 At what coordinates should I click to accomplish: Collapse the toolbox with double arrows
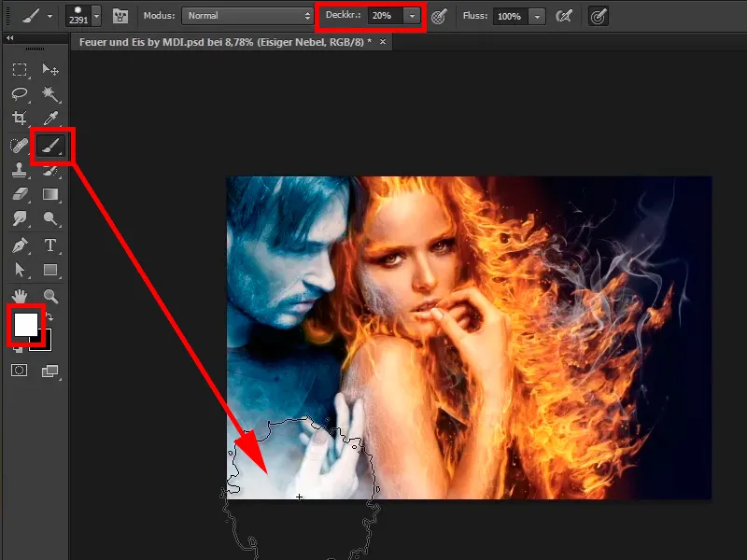(10, 37)
